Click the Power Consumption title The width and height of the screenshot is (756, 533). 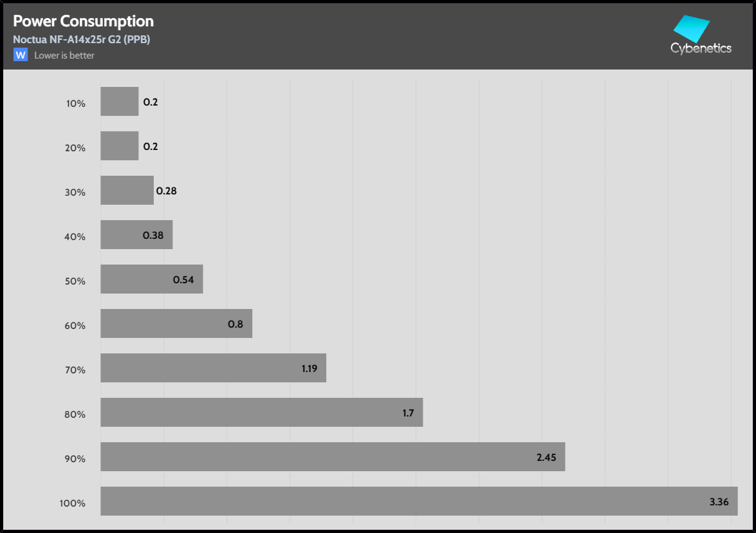(84, 21)
